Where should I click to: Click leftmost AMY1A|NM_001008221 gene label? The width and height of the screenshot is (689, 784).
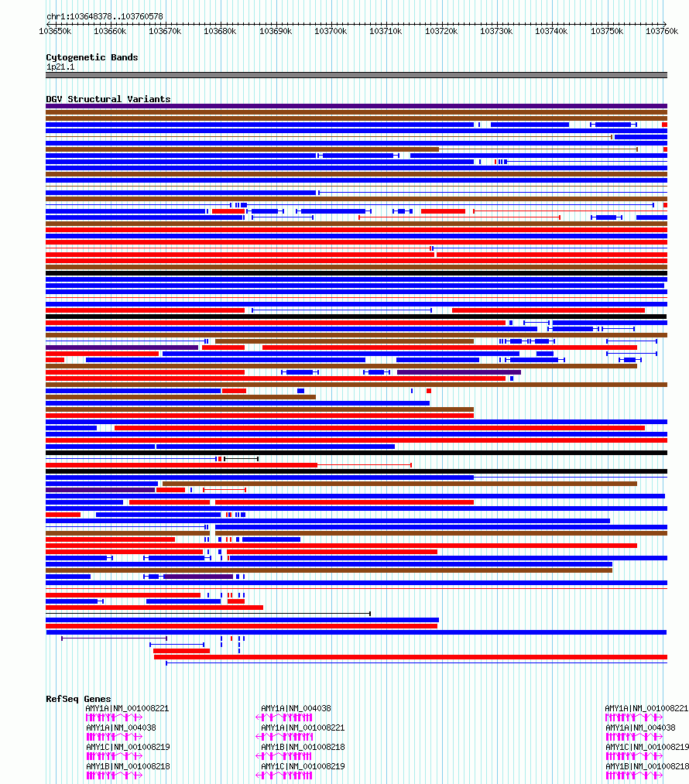(127, 708)
